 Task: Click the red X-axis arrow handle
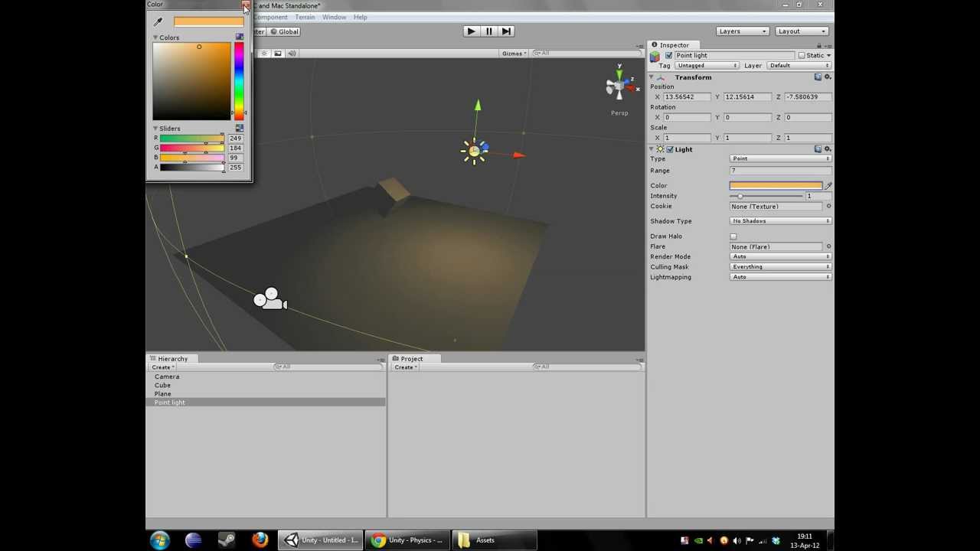519,155
